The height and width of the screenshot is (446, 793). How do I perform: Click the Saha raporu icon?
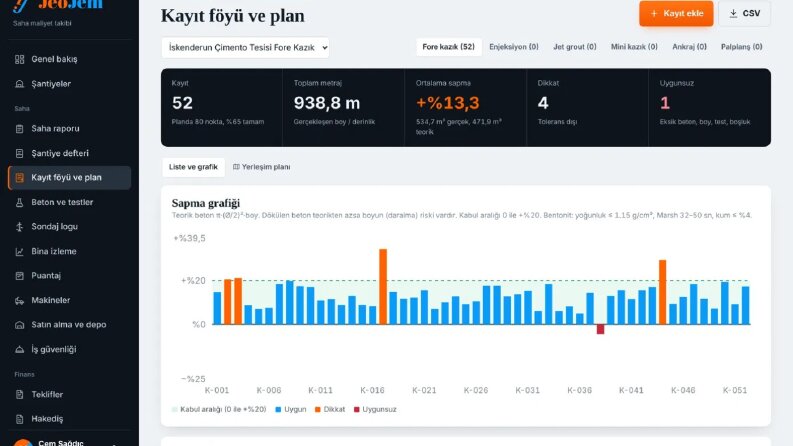click(19, 129)
